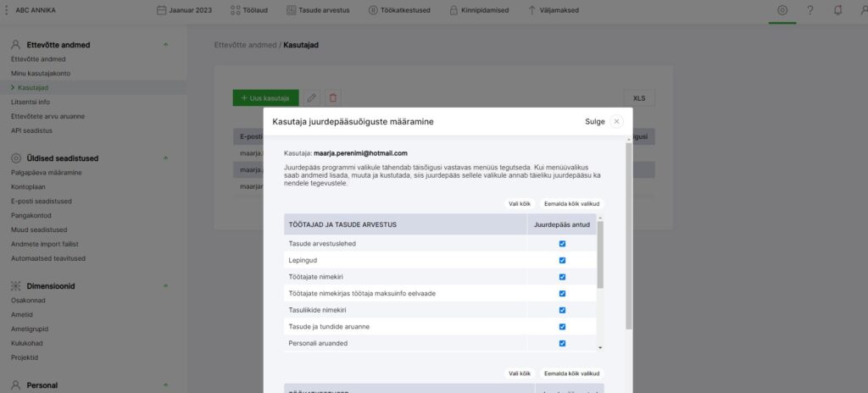Open Litsentsi info in the sidebar
868x393 pixels.
click(30, 102)
